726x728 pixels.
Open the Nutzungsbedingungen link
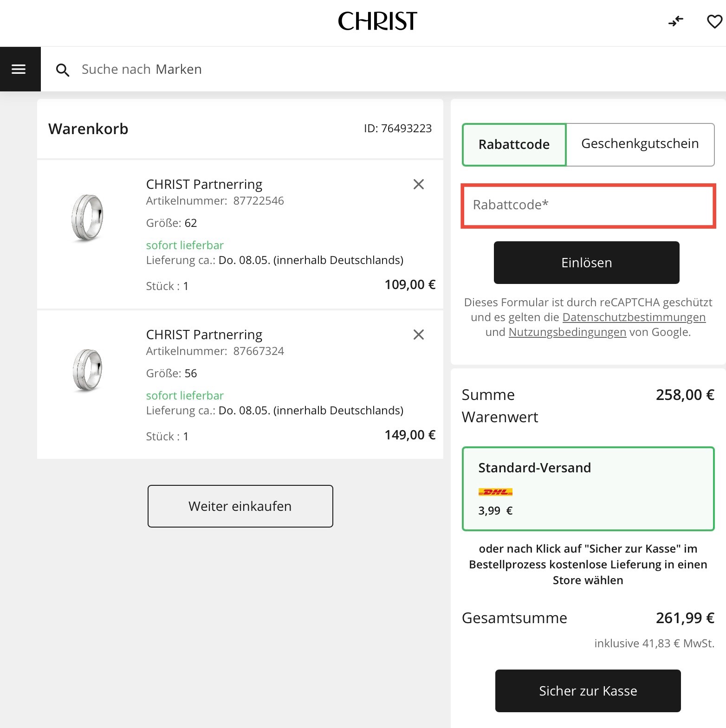(567, 332)
